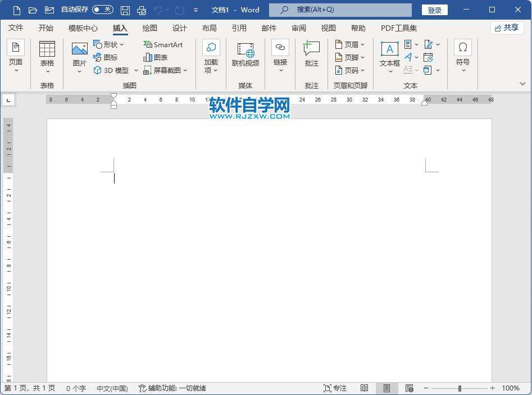Open the 图片 (Pictures) insert button
Screen dimensions: 532x395
(80, 55)
